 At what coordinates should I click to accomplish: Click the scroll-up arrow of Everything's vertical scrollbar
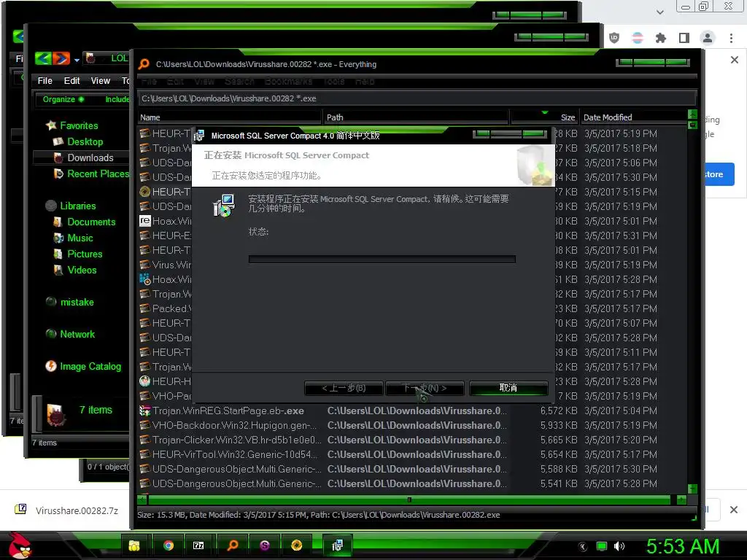coord(692,114)
